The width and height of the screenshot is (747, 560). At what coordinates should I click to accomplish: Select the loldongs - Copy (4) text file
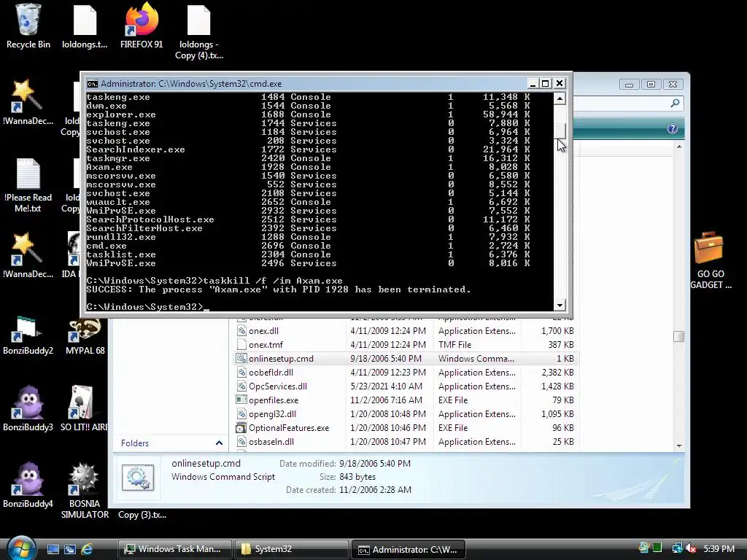[198, 31]
